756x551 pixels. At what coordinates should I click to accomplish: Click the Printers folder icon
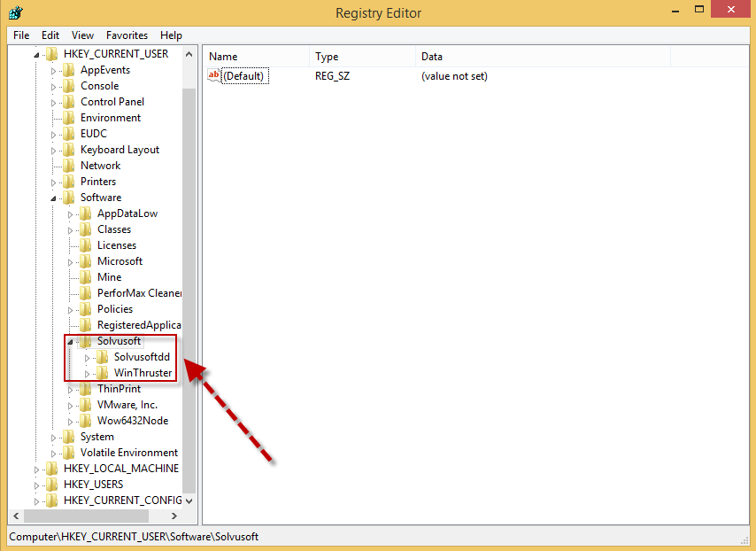[68, 182]
